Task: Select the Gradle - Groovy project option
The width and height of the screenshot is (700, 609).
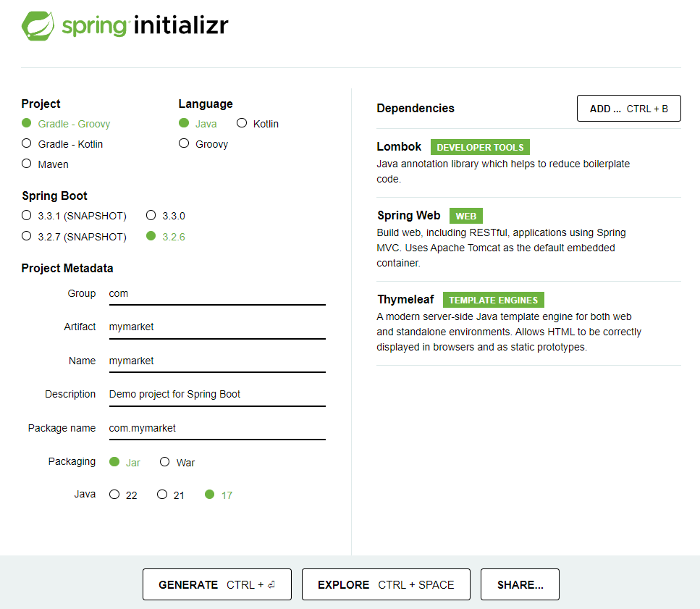Action: coord(66,124)
